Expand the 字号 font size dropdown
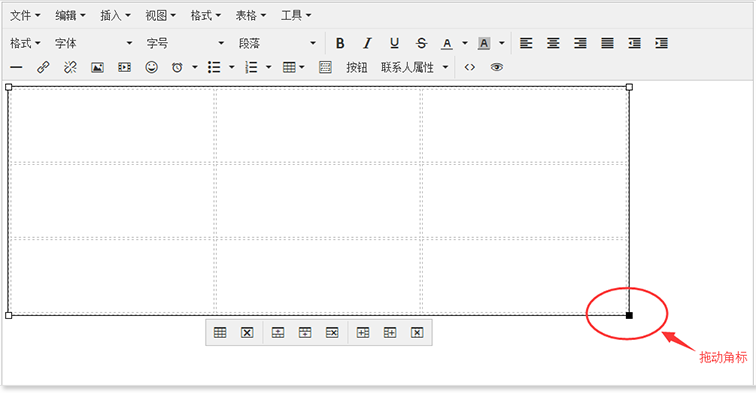 pos(186,43)
